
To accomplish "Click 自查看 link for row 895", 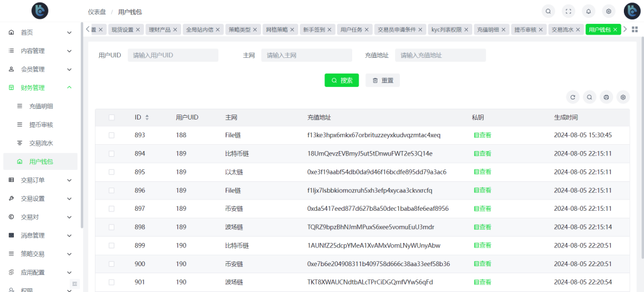I will (482, 172).
